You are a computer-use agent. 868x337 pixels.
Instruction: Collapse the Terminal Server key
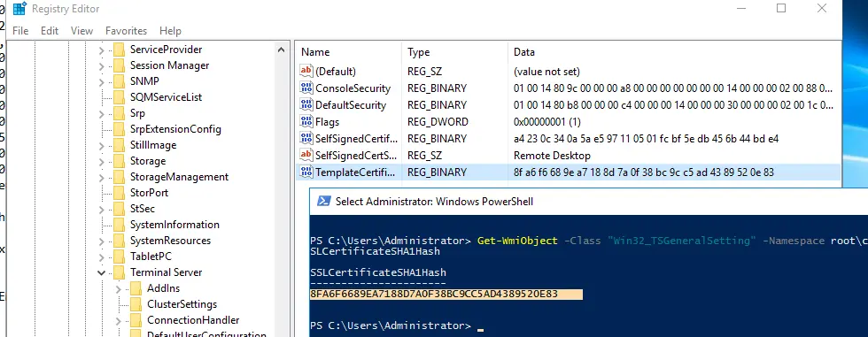pos(101,272)
